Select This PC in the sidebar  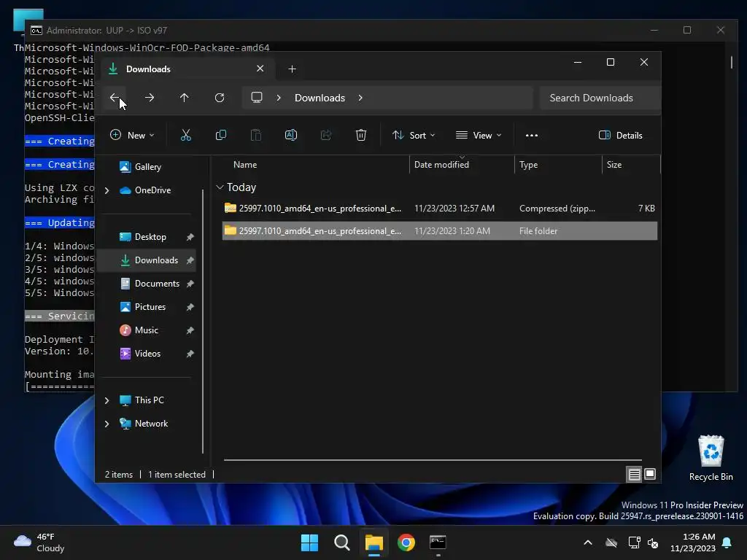(149, 400)
